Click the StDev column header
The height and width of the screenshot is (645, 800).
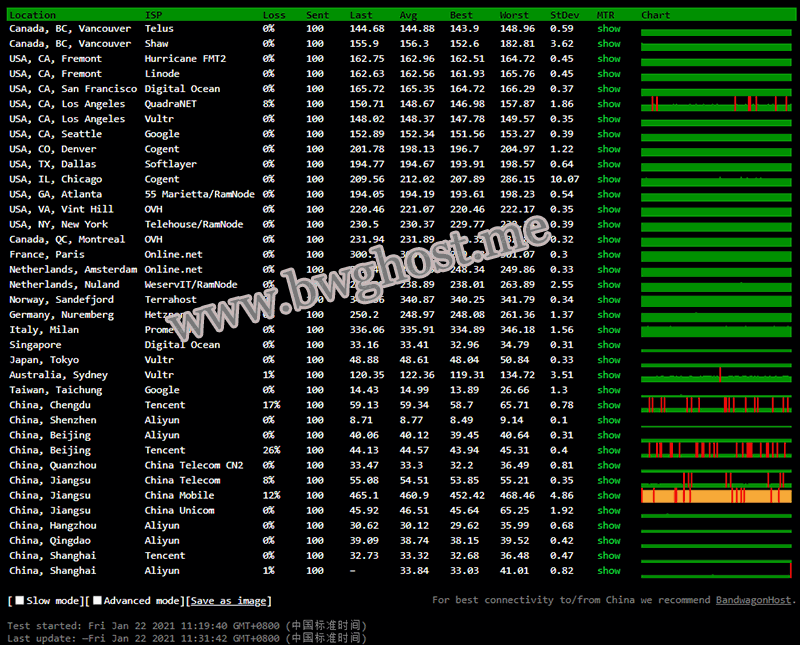click(x=564, y=15)
